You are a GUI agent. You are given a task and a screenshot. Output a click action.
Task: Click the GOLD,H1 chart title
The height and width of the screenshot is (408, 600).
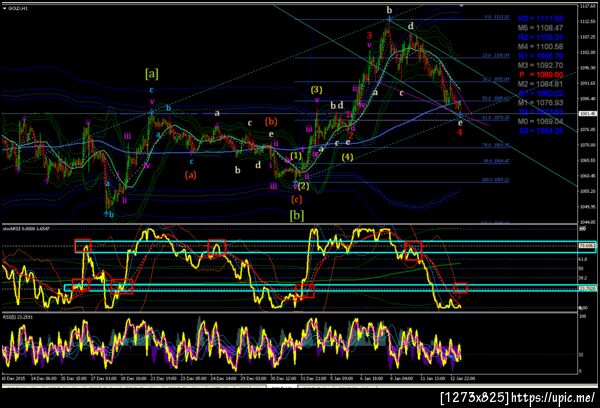click(18, 8)
